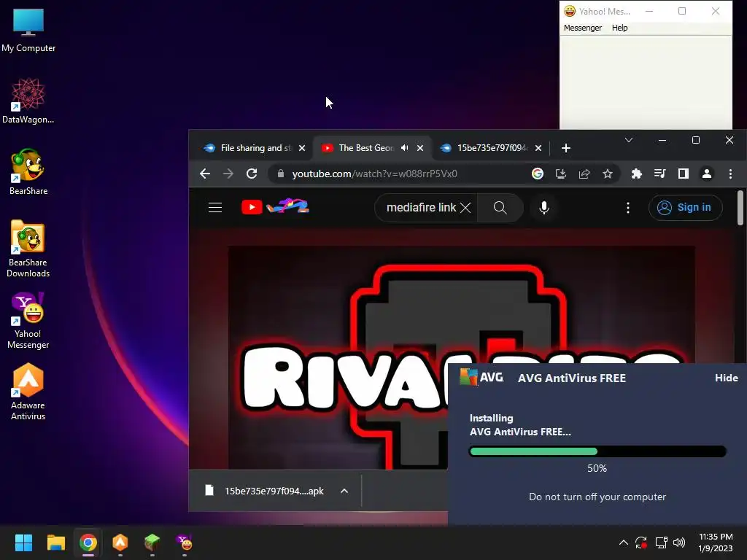Install app icon in address bar
This screenshot has height=560, width=747.
561,174
